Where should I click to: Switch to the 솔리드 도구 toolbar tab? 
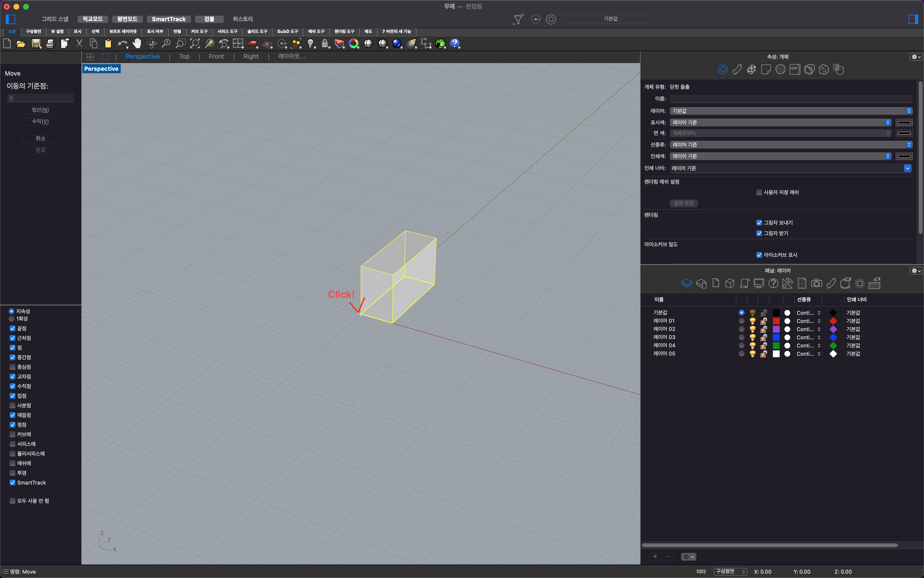pyautogui.click(x=257, y=31)
